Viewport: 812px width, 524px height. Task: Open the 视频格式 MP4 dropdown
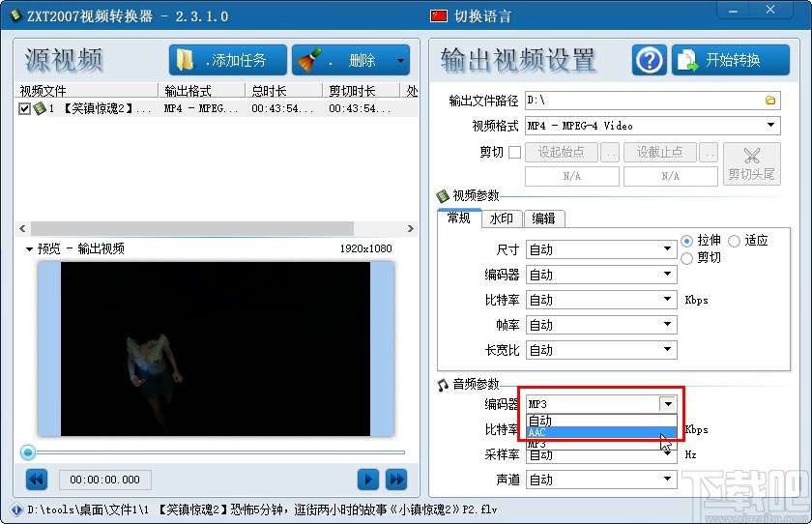(x=652, y=126)
